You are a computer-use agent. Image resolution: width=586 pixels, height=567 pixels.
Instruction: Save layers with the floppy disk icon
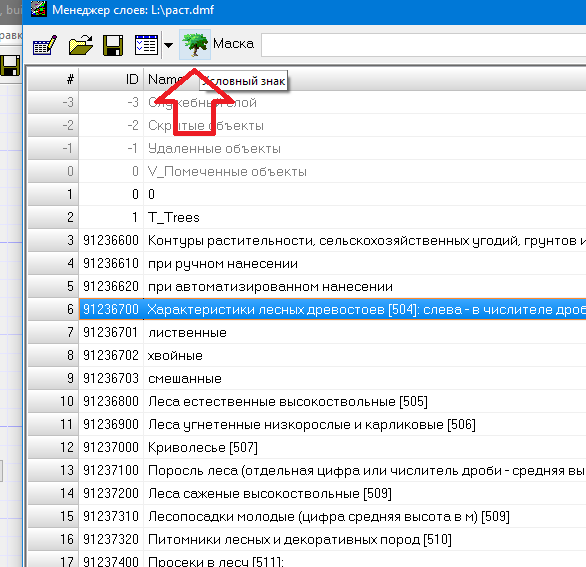point(113,45)
